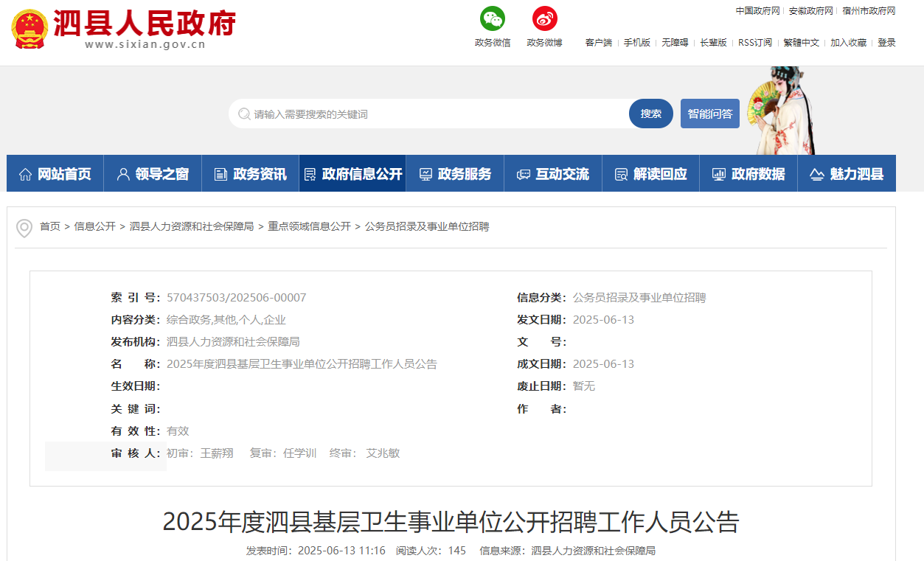Click the large article headline 2025年度泗县基层卫生事业单位公开招聘工作人员公告
The image size is (924, 561).
point(451,522)
